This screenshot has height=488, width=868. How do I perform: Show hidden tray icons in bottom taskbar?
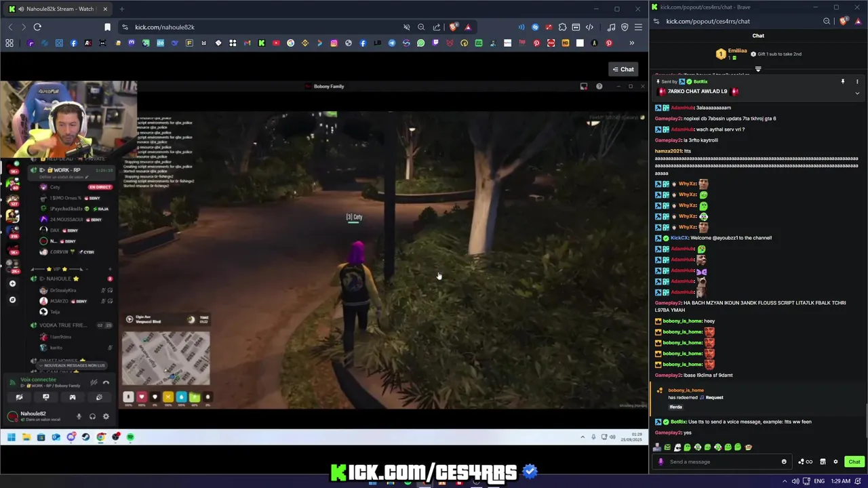click(x=785, y=481)
